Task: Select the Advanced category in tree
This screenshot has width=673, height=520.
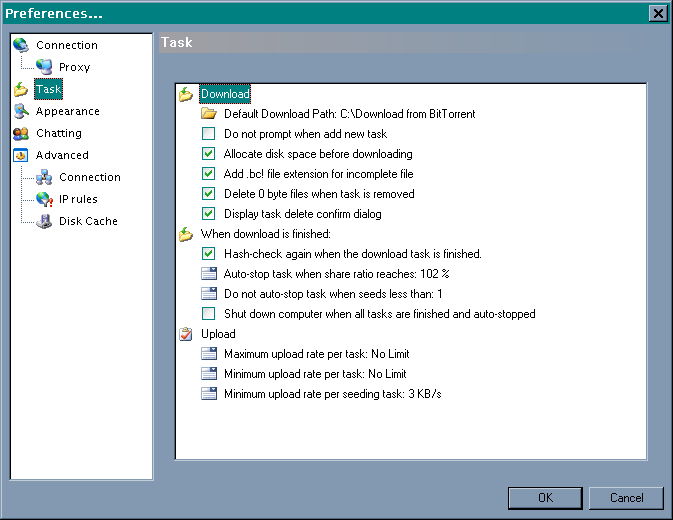Action: pyautogui.click(x=62, y=155)
